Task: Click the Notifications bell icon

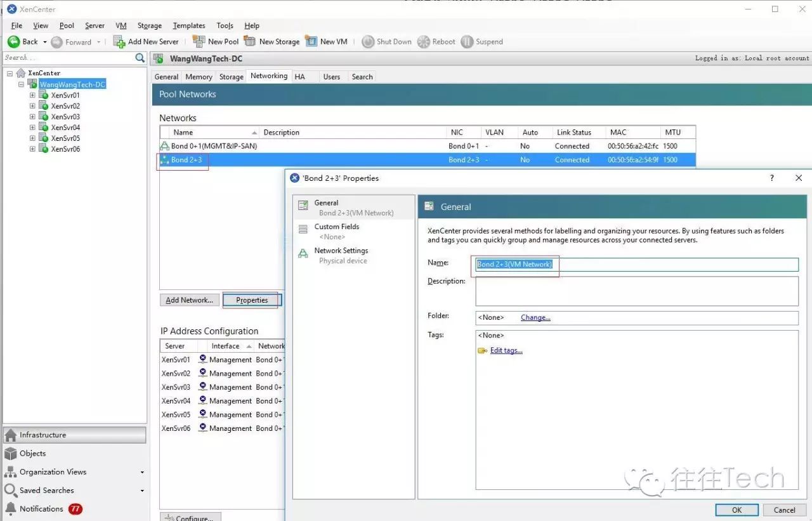Action: (11, 508)
